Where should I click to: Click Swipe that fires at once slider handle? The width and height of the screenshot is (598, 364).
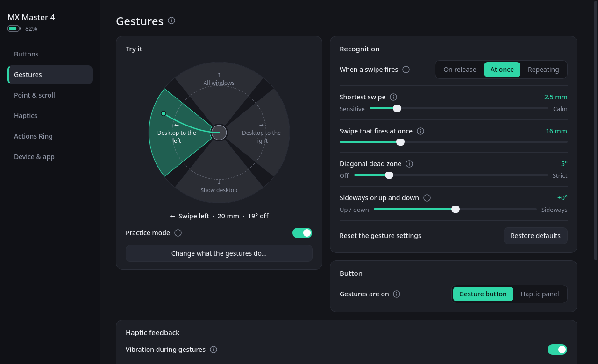[400, 142]
